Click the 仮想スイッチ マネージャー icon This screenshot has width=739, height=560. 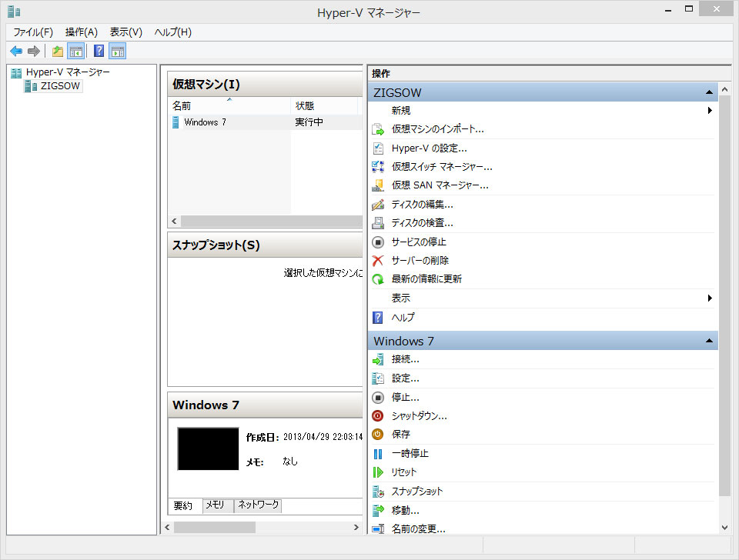[x=378, y=167]
